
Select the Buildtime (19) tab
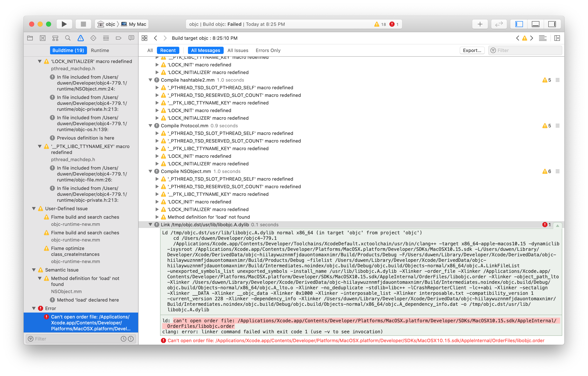tap(68, 50)
